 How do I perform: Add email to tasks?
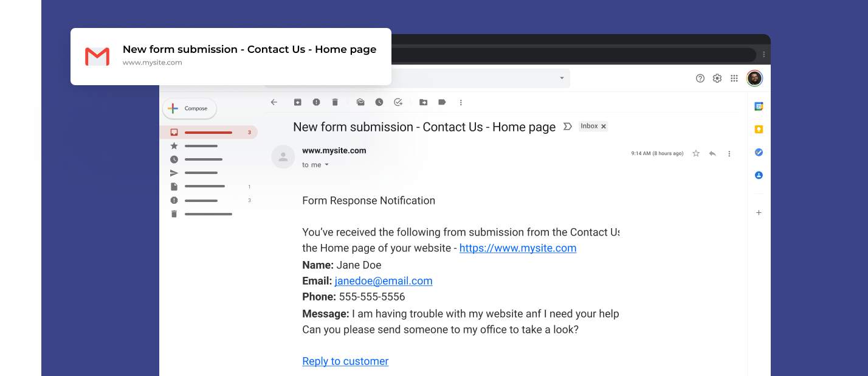398,102
